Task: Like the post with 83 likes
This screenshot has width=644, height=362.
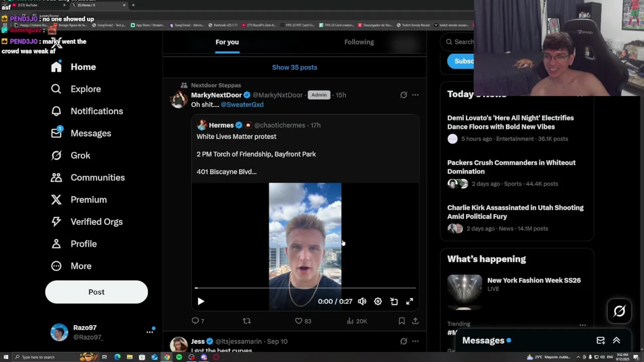Action: [303, 321]
